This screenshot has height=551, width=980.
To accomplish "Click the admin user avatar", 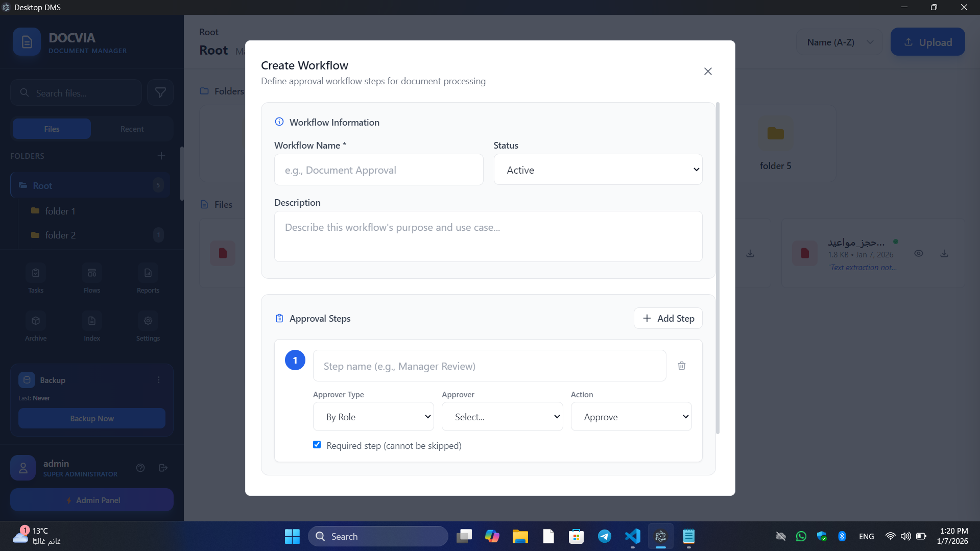I will click(x=23, y=468).
